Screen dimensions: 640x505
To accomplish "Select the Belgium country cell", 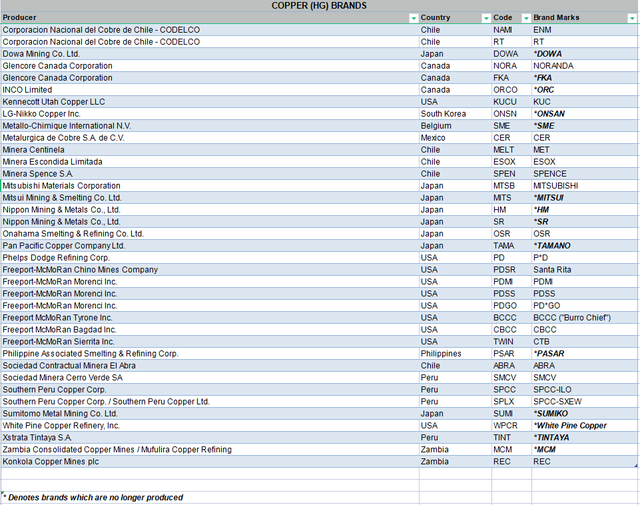I will (455, 126).
